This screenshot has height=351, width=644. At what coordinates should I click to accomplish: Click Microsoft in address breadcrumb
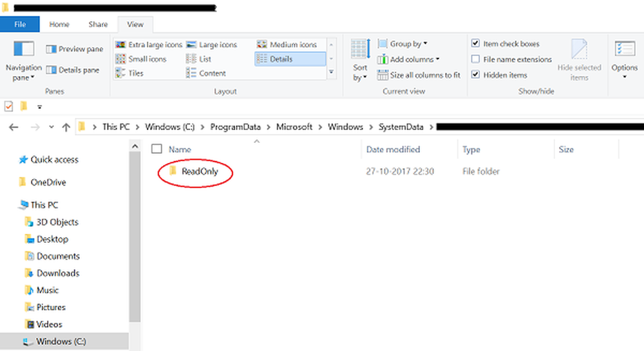tap(294, 128)
